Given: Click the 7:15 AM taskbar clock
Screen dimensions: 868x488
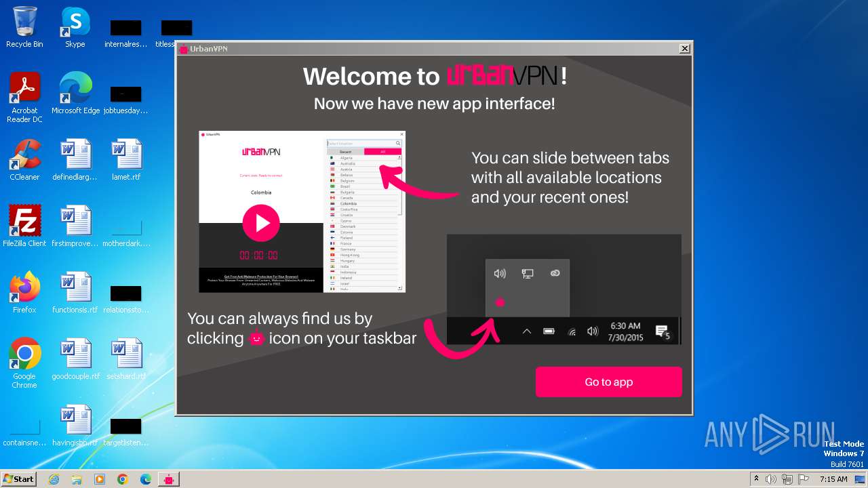Looking at the screenshot, I should [833, 479].
